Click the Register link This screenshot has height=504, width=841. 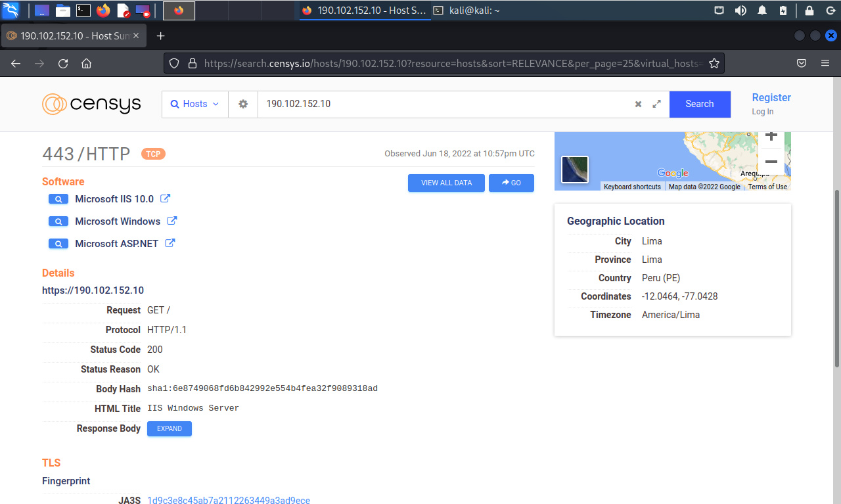click(x=771, y=97)
